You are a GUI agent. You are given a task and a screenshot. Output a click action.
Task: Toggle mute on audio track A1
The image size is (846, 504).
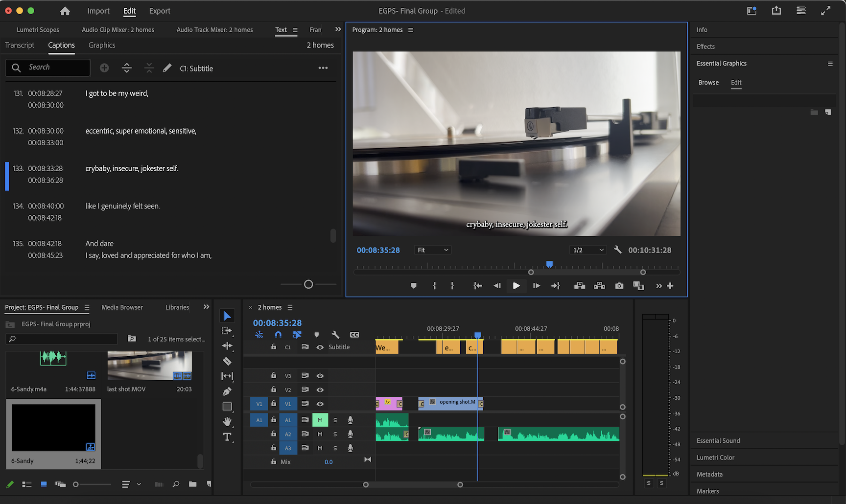tap(320, 420)
